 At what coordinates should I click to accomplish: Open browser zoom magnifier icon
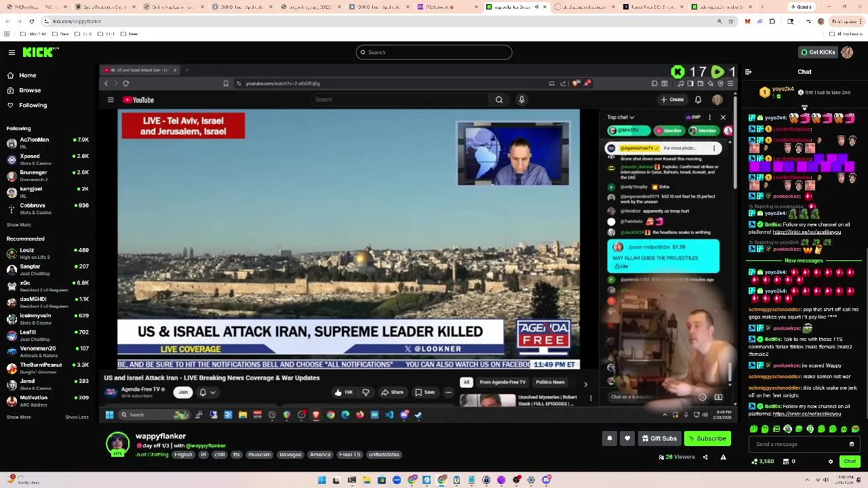pyautogui.click(x=719, y=21)
